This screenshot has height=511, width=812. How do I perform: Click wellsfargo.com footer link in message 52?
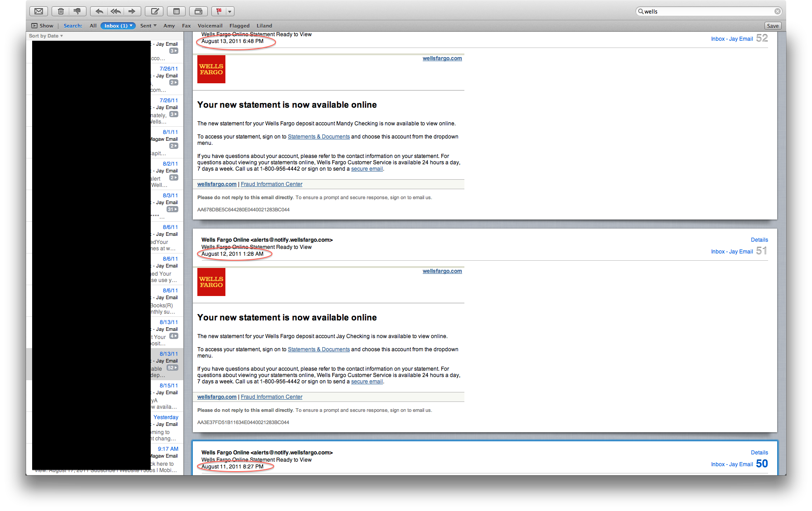(x=217, y=184)
